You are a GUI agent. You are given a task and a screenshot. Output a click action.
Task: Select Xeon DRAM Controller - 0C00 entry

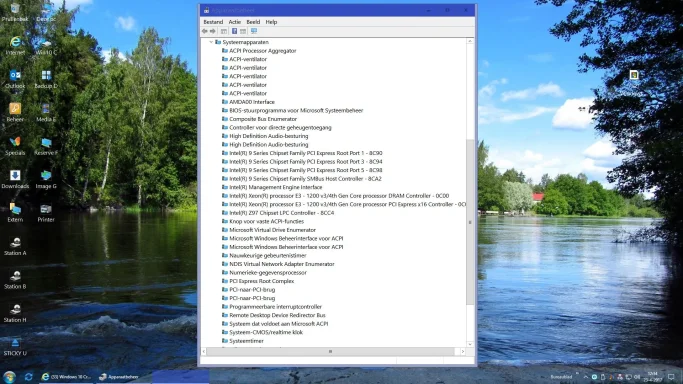point(339,196)
